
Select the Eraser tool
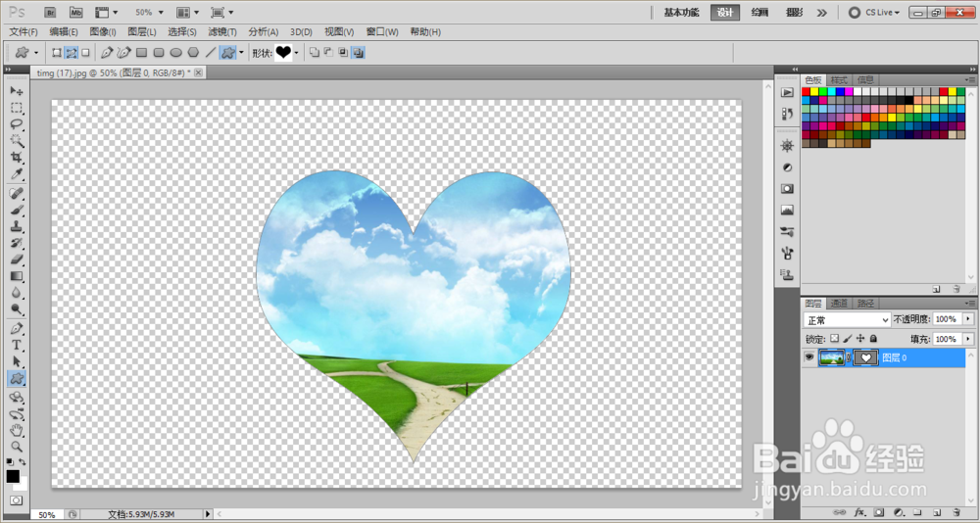point(17,259)
